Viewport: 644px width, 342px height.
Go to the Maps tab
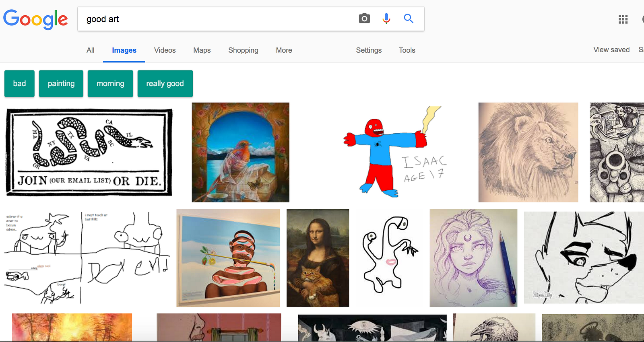[202, 50]
